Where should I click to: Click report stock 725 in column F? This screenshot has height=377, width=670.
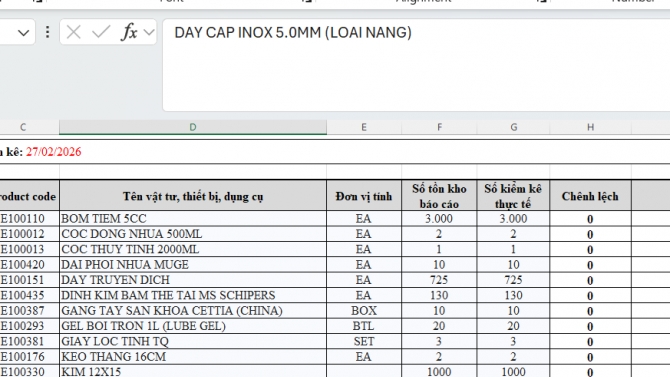[x=439, y=280]
